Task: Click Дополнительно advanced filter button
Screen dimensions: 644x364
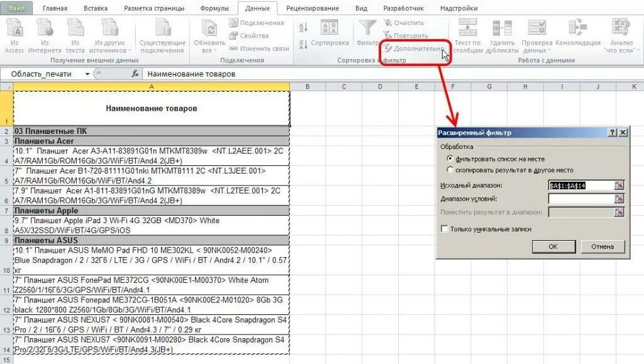Action: pyautogui.click(x=414, y=48)
